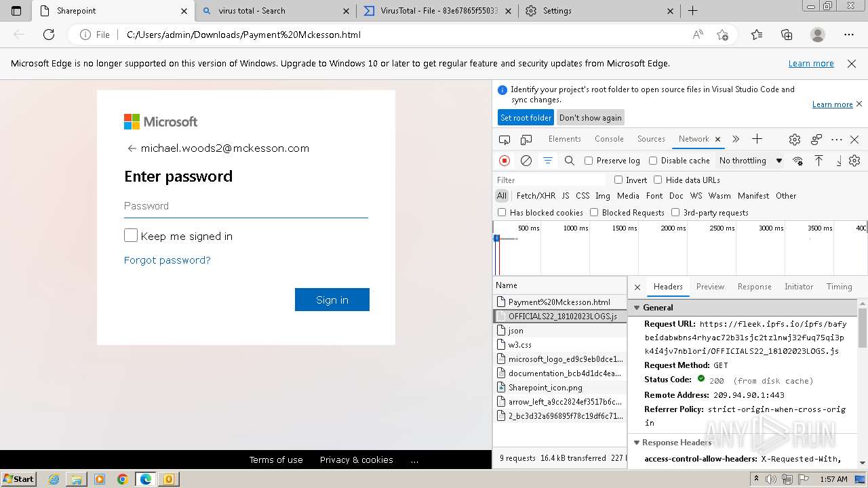Switch to the virus total Search tab
The height and width of the screenshot is (488, 868).
(275, 11)
